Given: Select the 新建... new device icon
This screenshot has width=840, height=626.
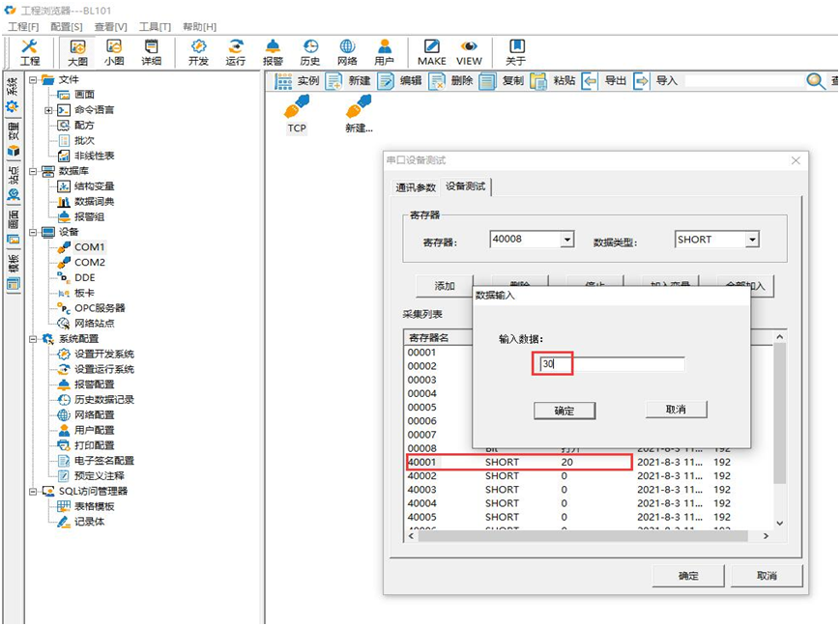Looking at the screenshot, I should pos(359,114).
